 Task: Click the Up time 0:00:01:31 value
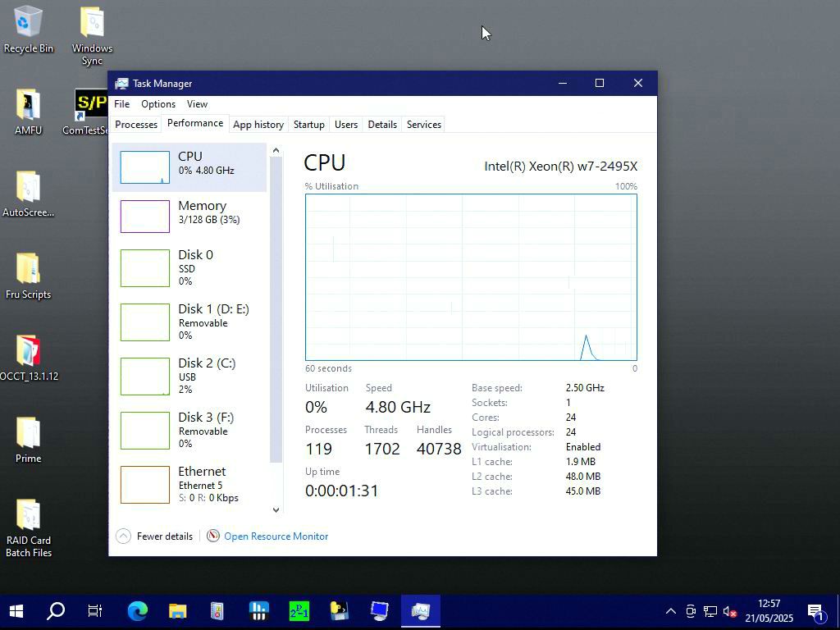[342, 491]
